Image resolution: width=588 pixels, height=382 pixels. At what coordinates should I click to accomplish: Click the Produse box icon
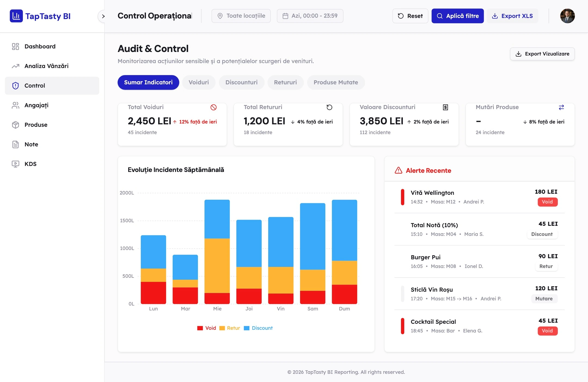(x=16, y=125)
